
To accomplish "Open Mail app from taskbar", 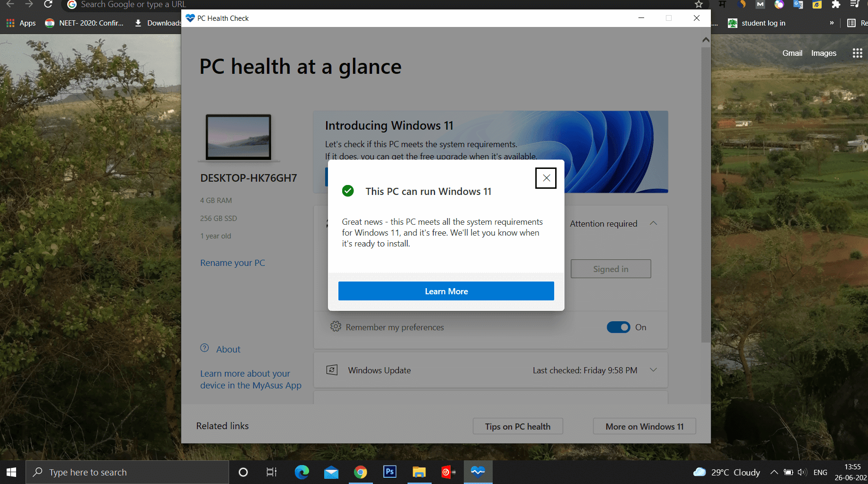I will (331, 472).
